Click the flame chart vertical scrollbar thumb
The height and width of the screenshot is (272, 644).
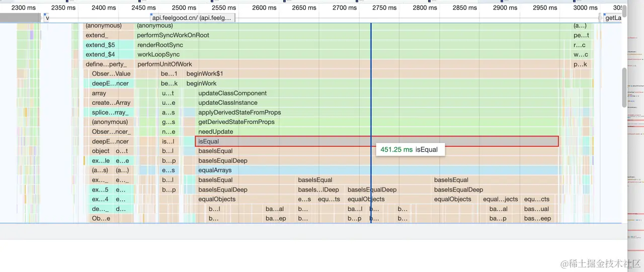click(x=624, y=88)
